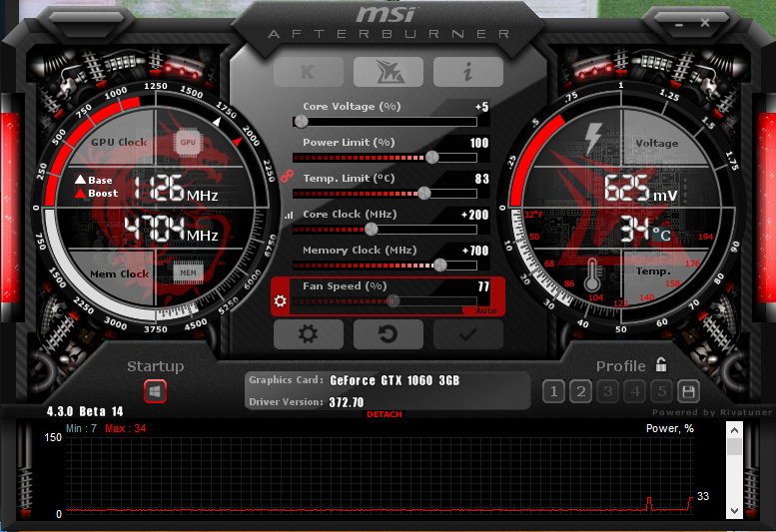Click the 4704 MHz memory clock readout
The image size is (776, 532).
pos(171,229)
